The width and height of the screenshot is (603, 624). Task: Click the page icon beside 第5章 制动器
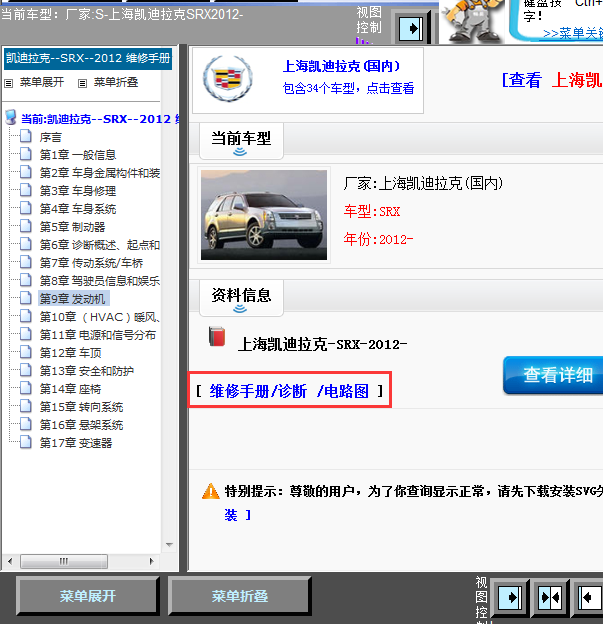click(x=26, y=226)
